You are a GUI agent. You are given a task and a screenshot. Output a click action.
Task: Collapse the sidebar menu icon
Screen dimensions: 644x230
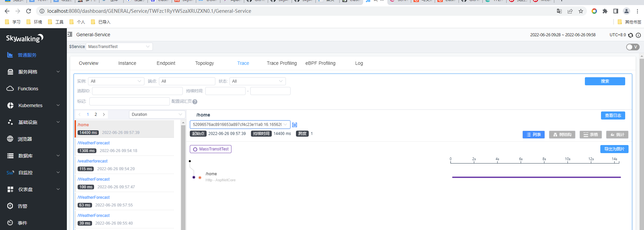(70, 34)
